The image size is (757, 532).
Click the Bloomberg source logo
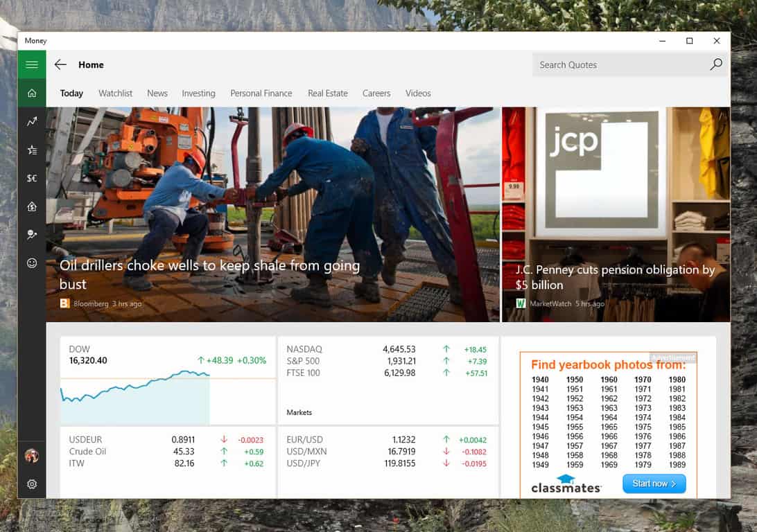(x=64, y=303)
